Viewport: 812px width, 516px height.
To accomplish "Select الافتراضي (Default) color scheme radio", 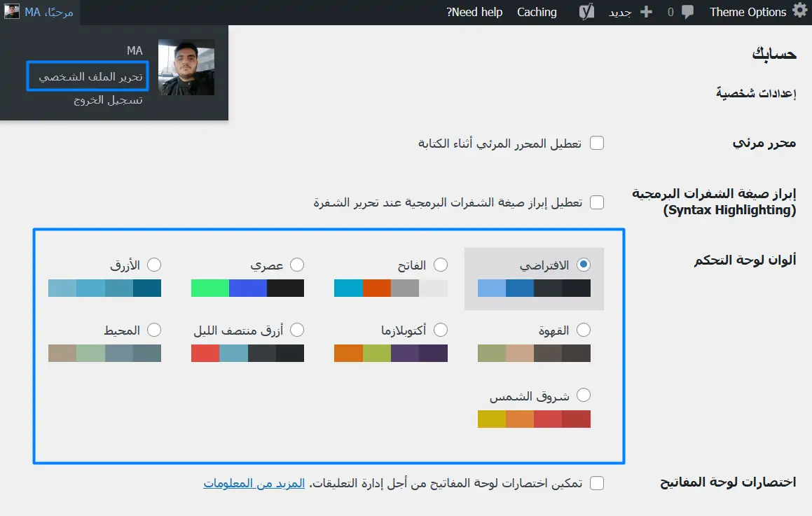I will 583,265.
